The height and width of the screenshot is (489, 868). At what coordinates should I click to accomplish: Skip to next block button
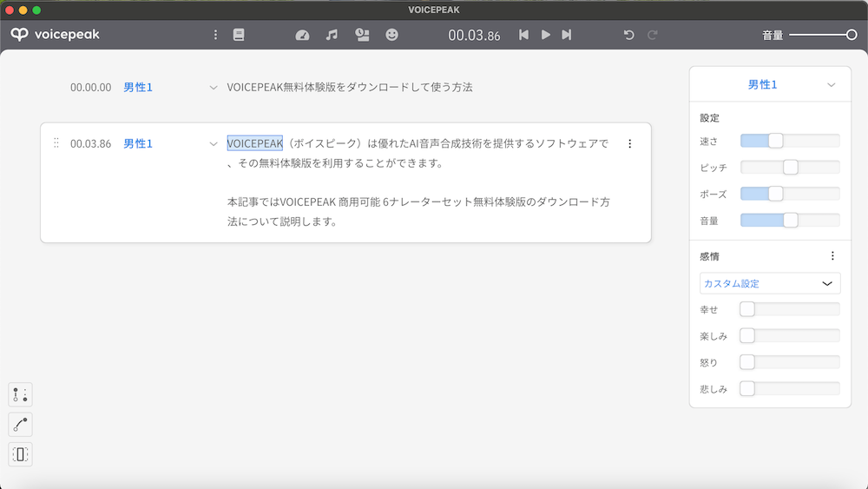coord(566,35)
